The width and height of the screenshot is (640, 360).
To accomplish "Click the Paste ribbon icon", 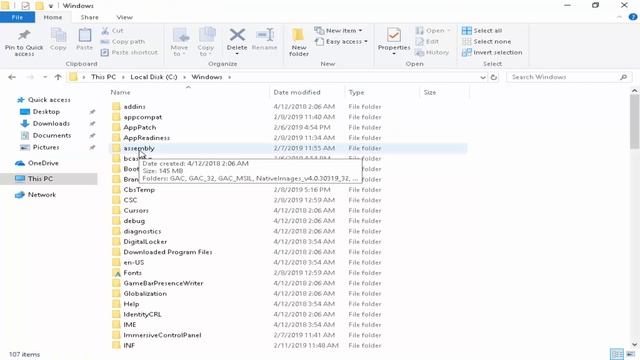I will (x=84, y=40).
